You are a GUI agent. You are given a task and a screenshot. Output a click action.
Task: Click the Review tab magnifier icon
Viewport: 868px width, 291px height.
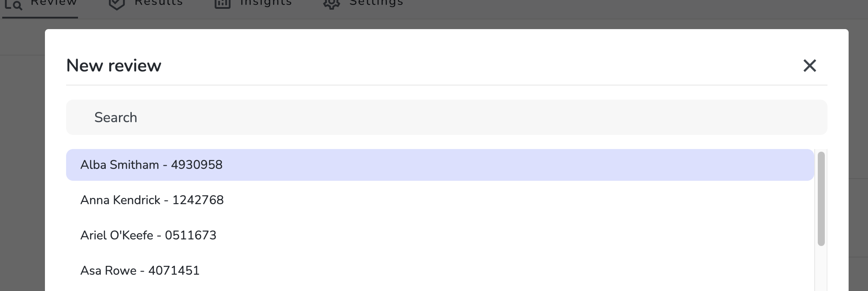(x=13, y=4)
